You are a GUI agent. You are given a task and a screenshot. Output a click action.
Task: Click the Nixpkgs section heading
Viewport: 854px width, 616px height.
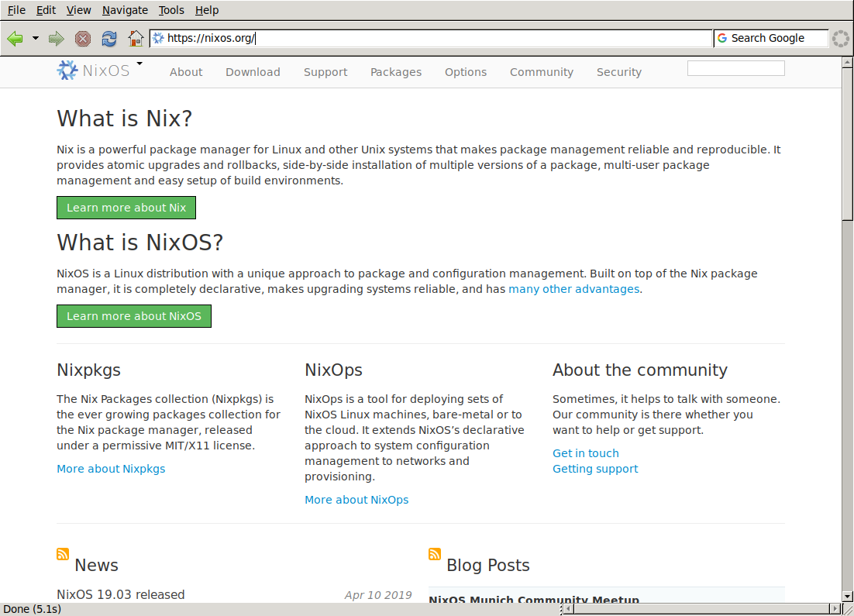click(x=89, y=370)
